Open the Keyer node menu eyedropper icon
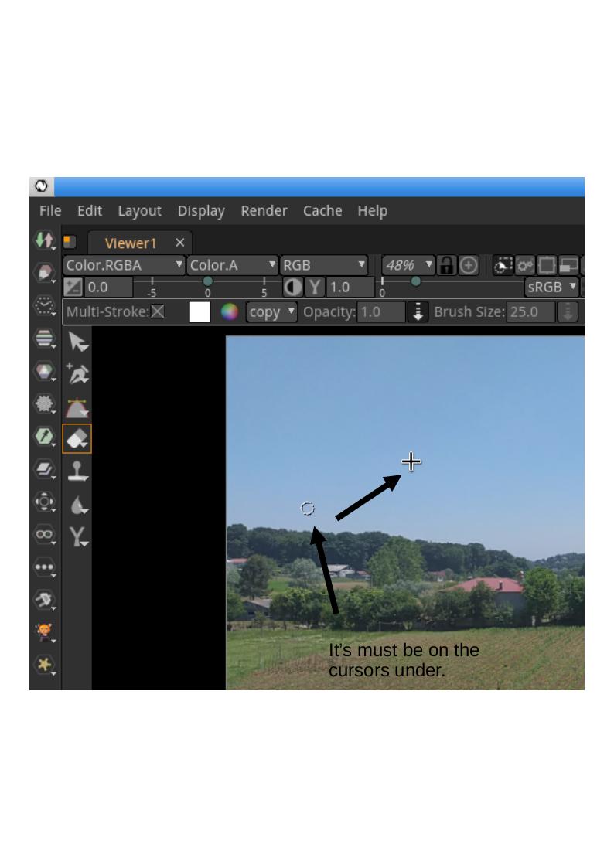 (44, 436)
